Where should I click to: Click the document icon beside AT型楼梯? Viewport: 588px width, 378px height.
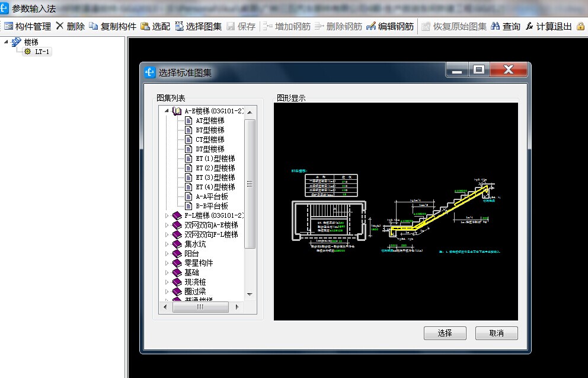tap(189, 120)
